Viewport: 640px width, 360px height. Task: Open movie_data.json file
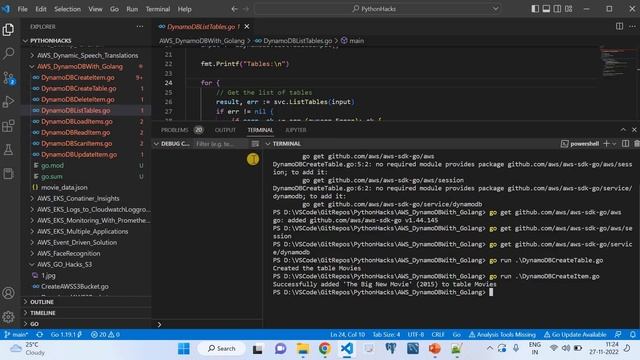[x=64, y=188]
